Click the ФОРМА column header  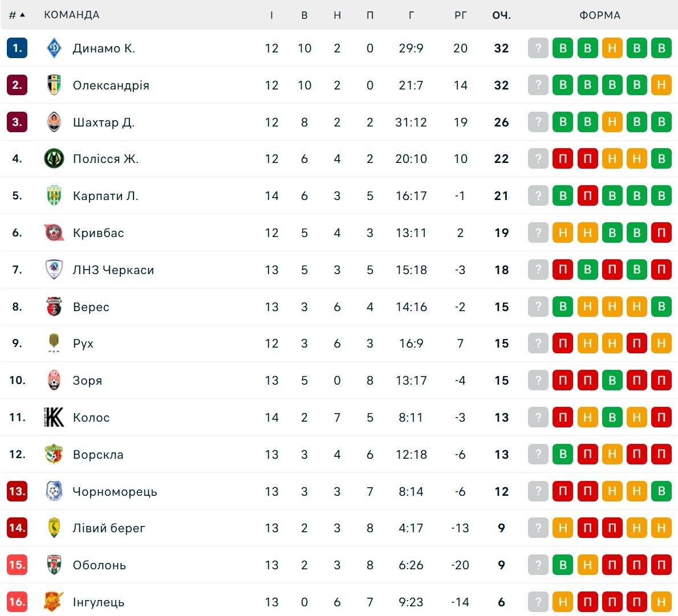[x=600, y=15]
